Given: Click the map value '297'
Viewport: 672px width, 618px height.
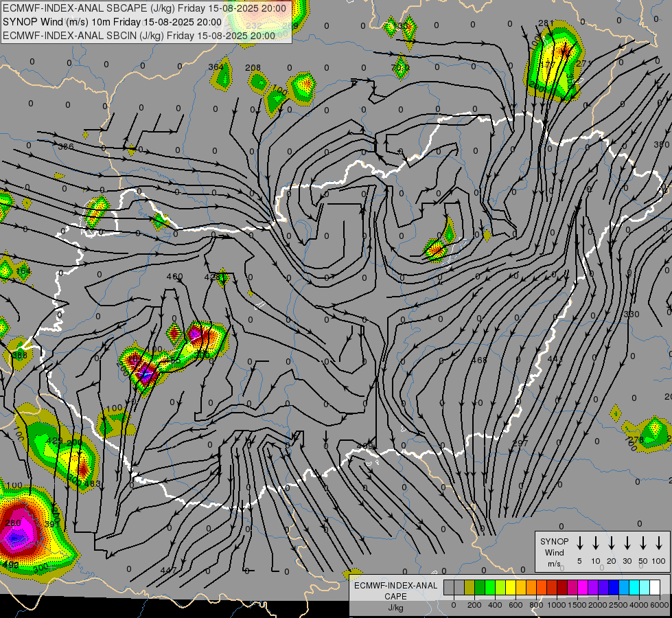Looking at the screenshot, I should pos(521,443).
